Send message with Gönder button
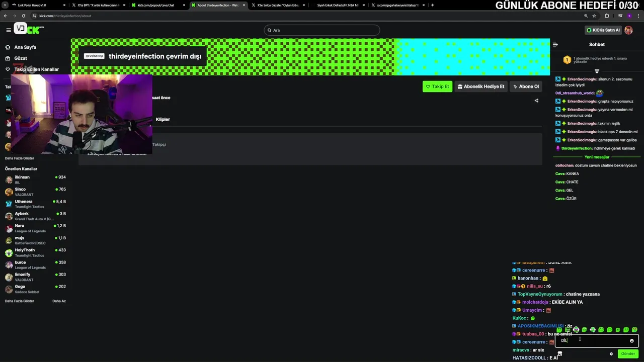644x362 pixels. coord(628,353)
